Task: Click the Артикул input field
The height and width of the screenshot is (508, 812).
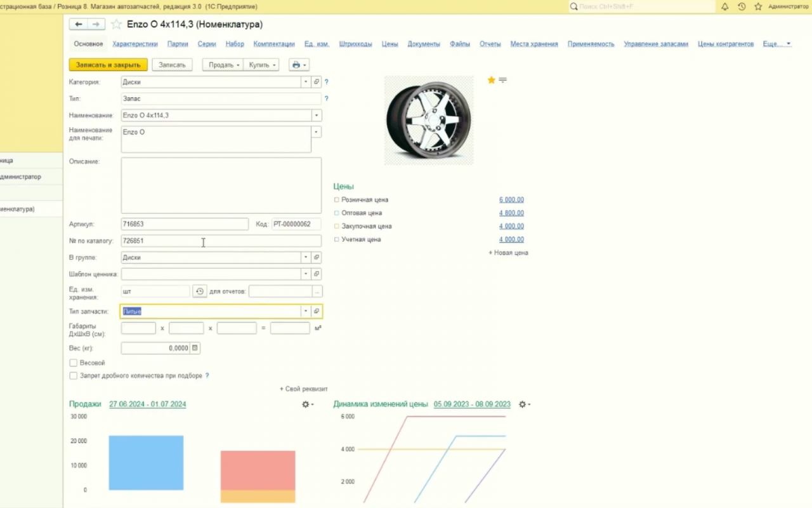Action: (x=185, y=224)
